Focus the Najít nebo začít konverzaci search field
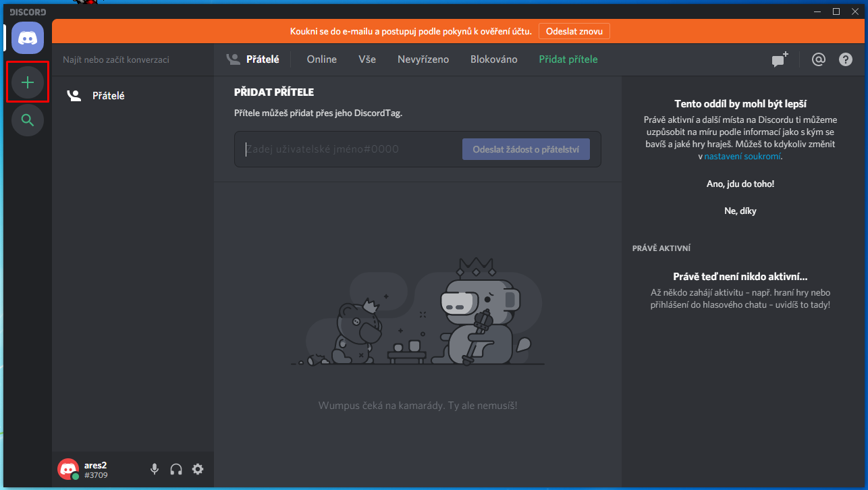The width and height of the screenshot is (868, 490). [132, 59]
